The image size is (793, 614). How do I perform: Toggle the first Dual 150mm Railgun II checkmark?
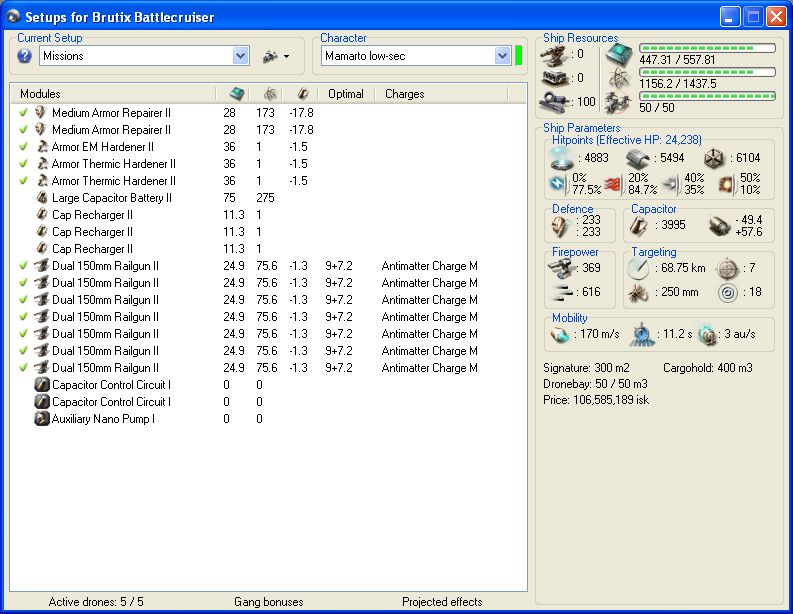(x=23, y=266)
